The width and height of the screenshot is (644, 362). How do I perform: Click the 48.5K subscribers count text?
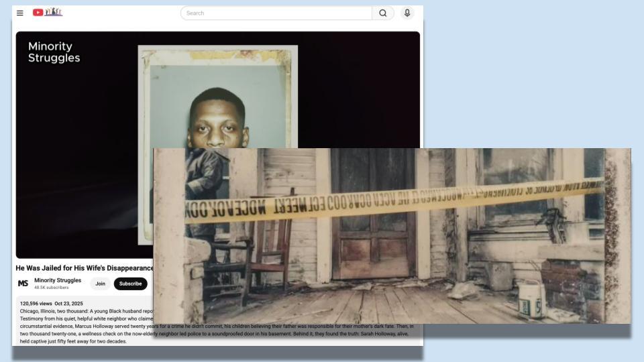52,288
